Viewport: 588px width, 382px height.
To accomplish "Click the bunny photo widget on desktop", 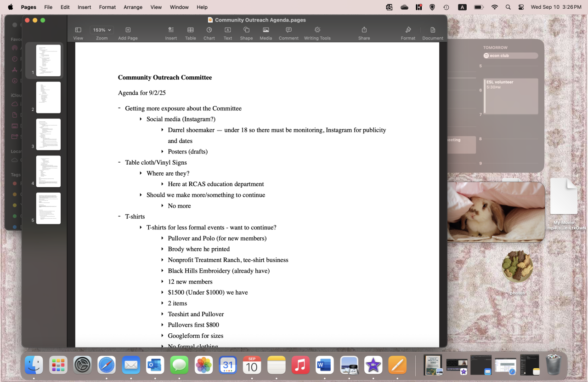I will (x=496, y=211).
